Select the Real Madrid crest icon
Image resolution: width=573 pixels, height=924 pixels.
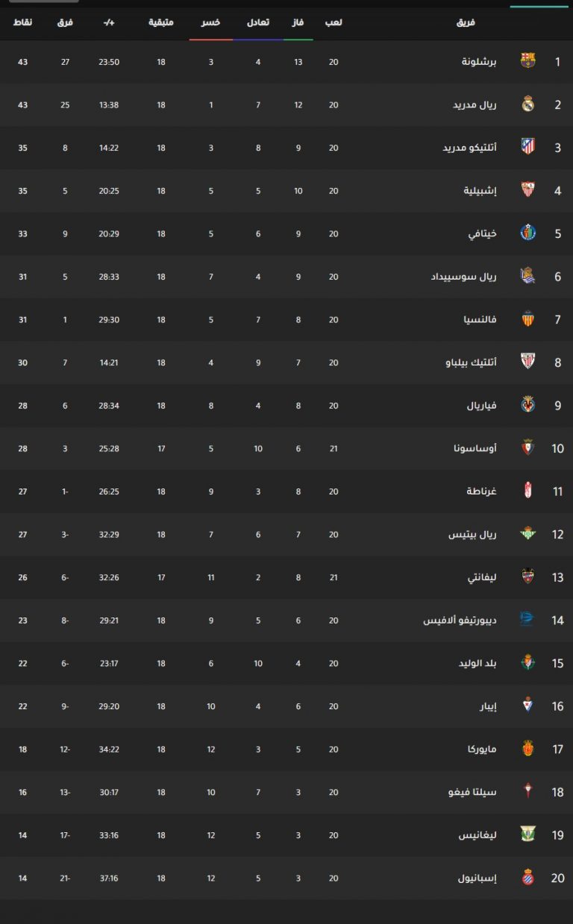pos(527,104)
